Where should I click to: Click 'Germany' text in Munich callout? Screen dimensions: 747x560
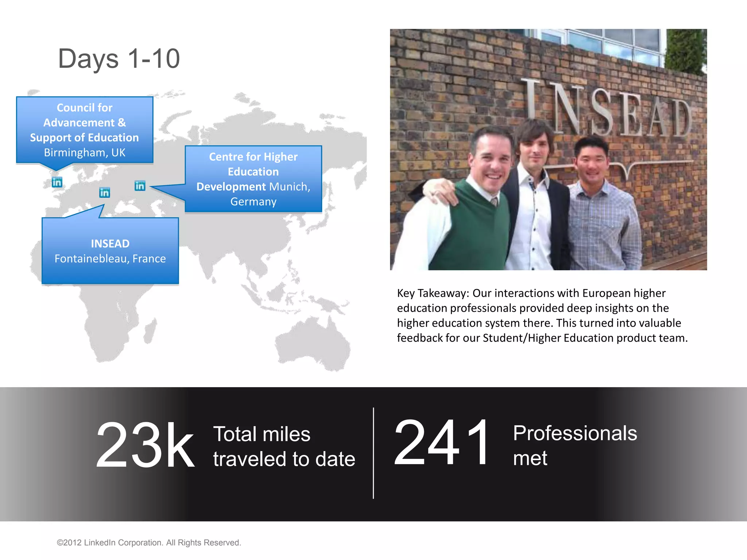pyautogui.click(x=253, y=202)
